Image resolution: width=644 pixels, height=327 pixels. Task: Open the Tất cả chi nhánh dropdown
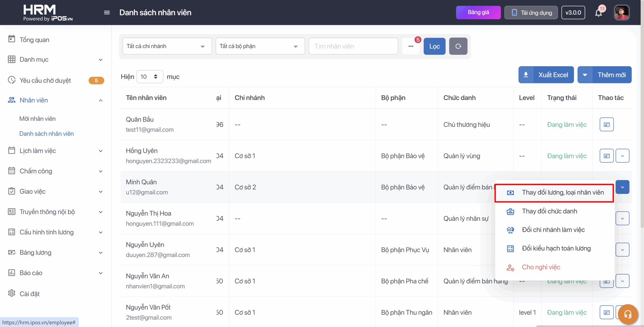(167, 46)
